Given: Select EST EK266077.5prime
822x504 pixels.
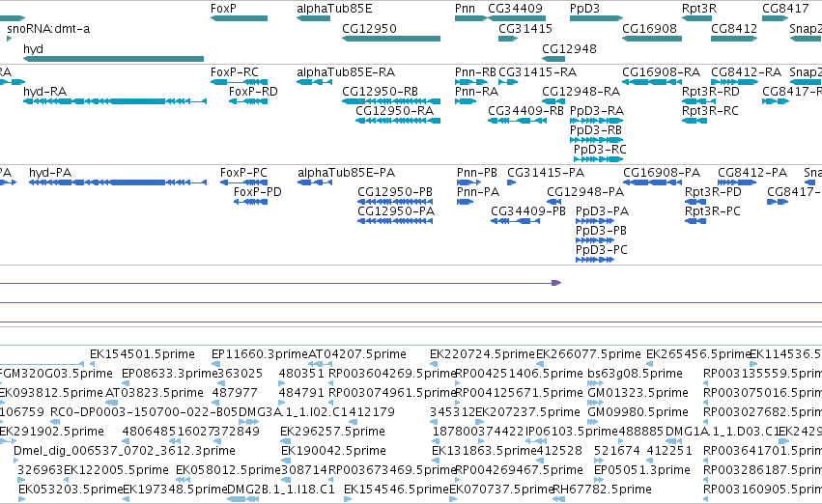Looking at the screenshot, I should 588,354.
